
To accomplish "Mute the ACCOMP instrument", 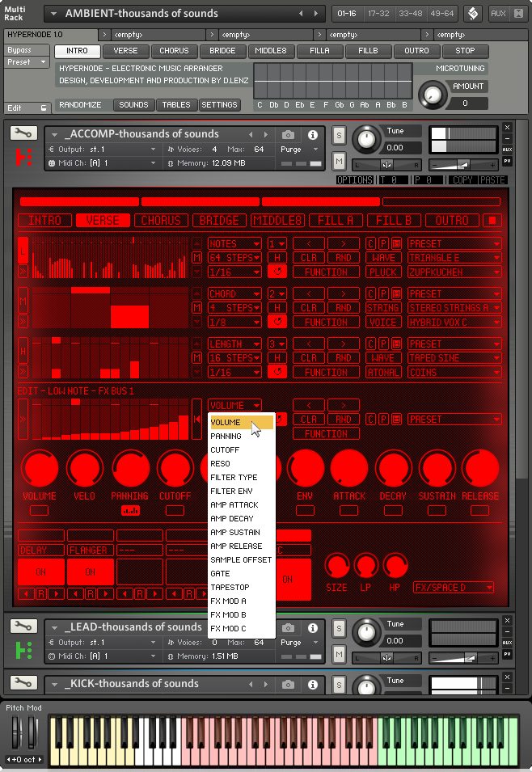I will pos(339,161).
